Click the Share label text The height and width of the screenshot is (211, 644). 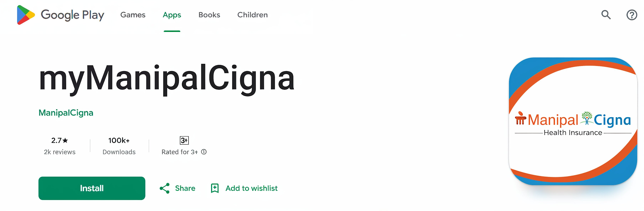point(185,188)
